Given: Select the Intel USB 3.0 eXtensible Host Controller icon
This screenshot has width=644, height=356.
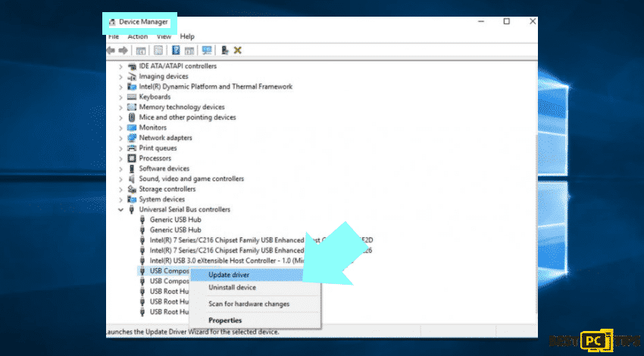Looking at the screenshot, I should pos(142,261).
